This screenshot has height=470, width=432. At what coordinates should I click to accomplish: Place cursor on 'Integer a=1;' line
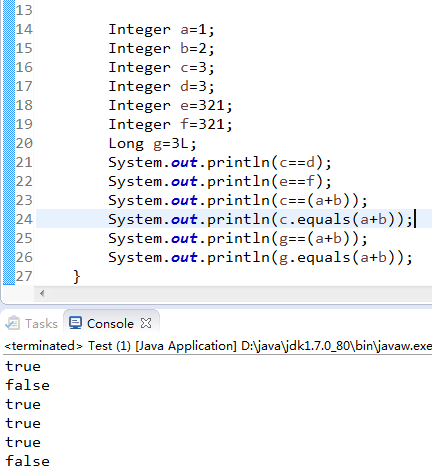click(161, 30)
